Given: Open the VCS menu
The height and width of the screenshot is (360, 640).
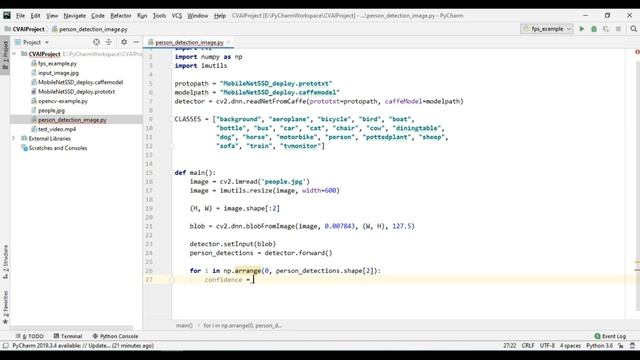Looking at the screenshot, I should tap(177, 16).
